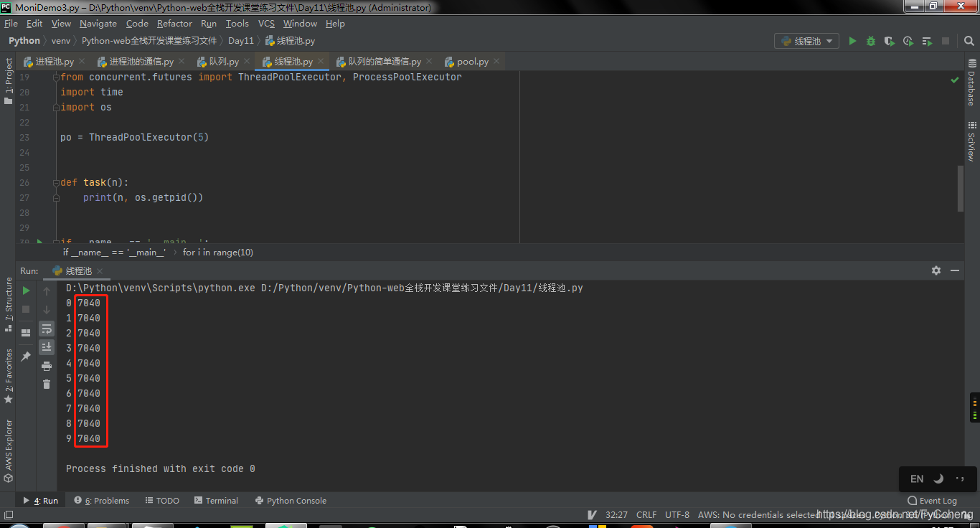Open the Navigate menu
980x528 pixels.
(x=98, y=24)
